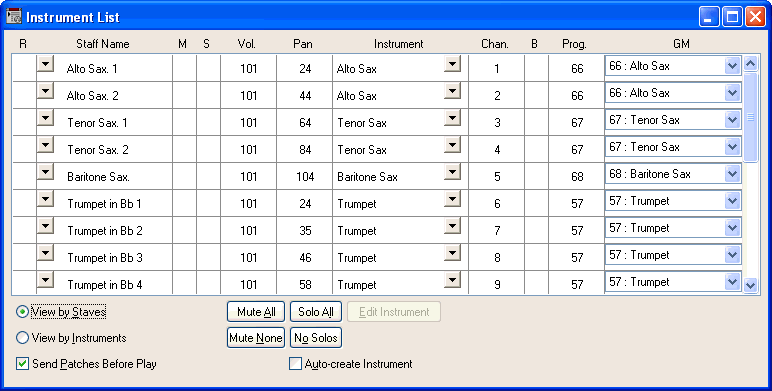Open the staff arrow beside Alto Sax. 1
Screen dimensions: 772x391
pos(45,64)
